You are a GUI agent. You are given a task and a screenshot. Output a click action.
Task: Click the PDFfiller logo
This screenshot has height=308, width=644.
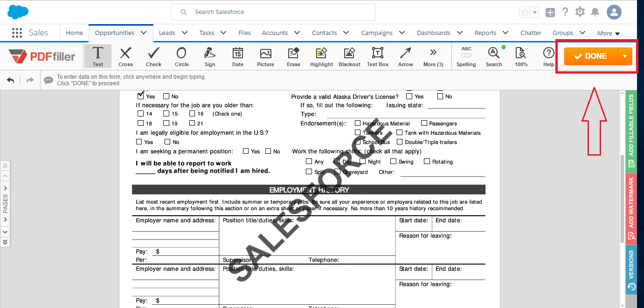tap(42, 56)
